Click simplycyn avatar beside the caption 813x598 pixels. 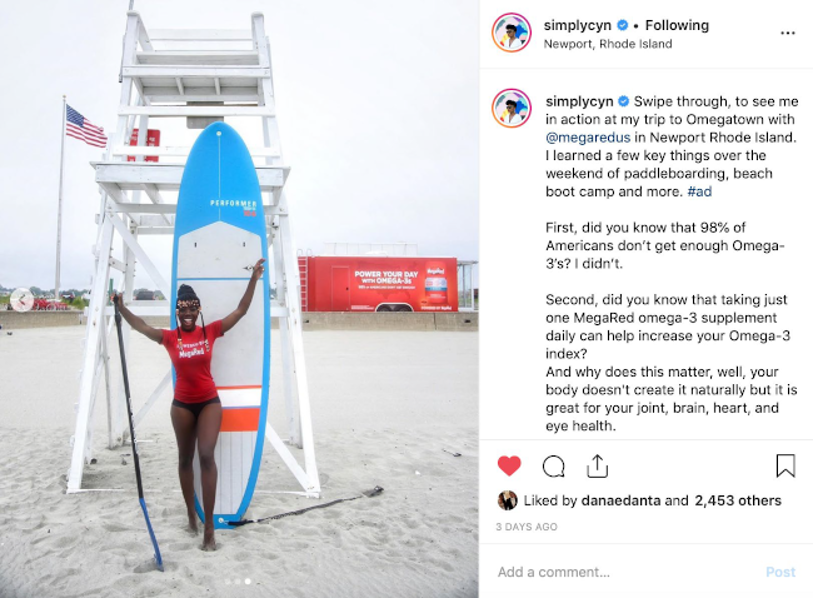(x=511, y=108)
